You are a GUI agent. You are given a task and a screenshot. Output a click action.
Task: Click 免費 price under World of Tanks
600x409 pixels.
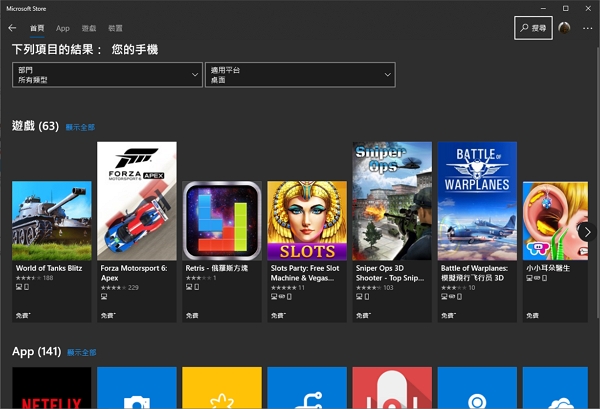pos(23,316)
